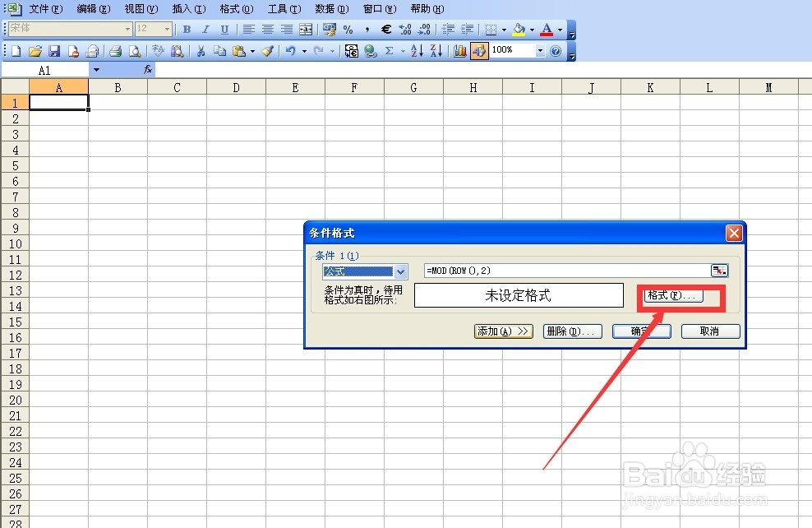Undo the last action

click(290, 51)
